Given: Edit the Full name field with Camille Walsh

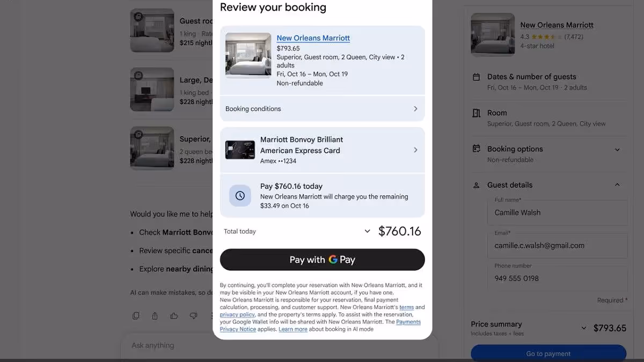Looking at the screenshot, I should 558,212.
